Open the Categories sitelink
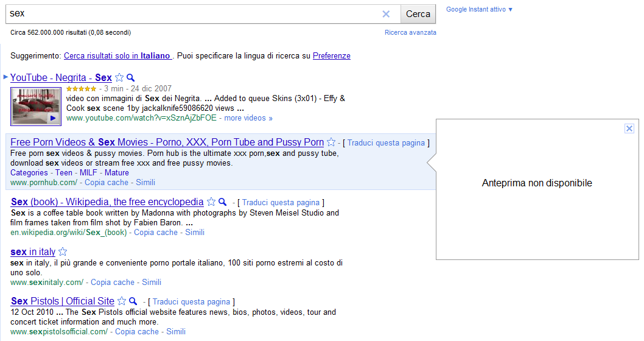 tap(29, 172)
